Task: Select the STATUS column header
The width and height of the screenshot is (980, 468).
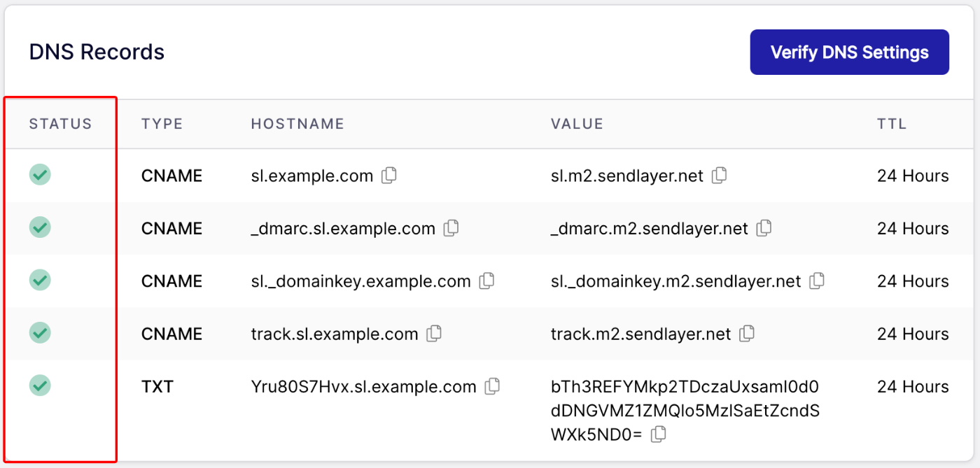Action: [60, 123]
